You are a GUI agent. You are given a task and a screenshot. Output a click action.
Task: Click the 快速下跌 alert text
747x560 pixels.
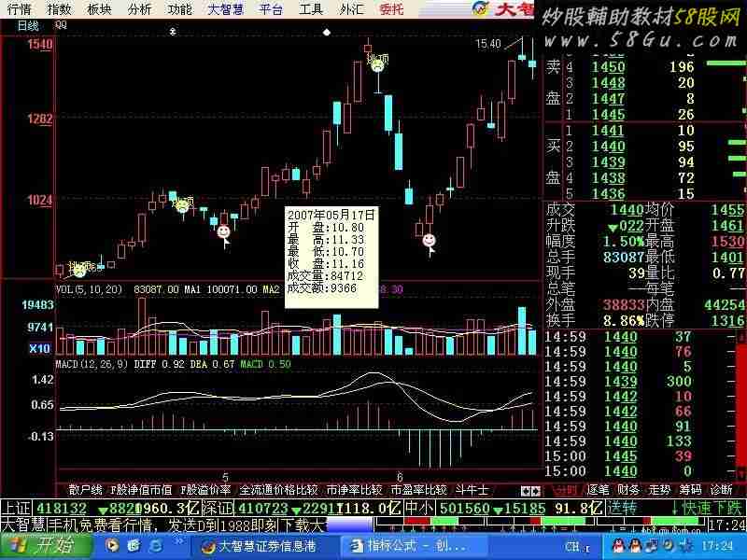pyautogui.click(x=707, y=508)
